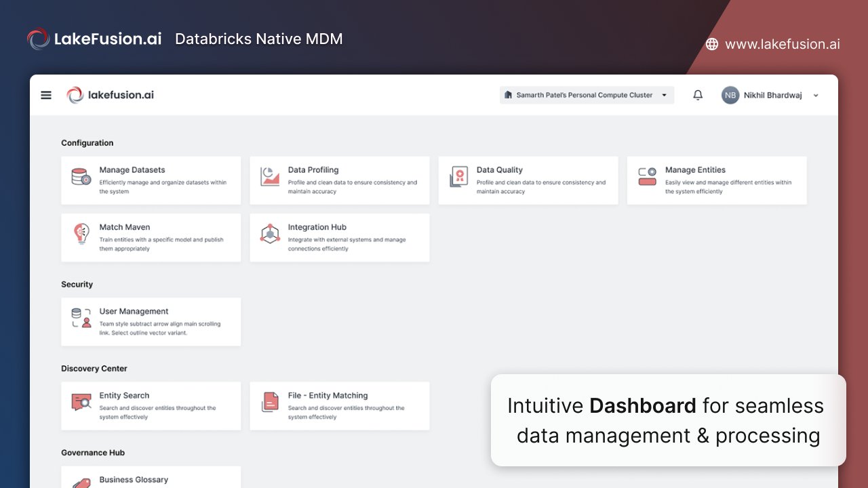Open the hamburger navigation menu

[x=46, y=95]
